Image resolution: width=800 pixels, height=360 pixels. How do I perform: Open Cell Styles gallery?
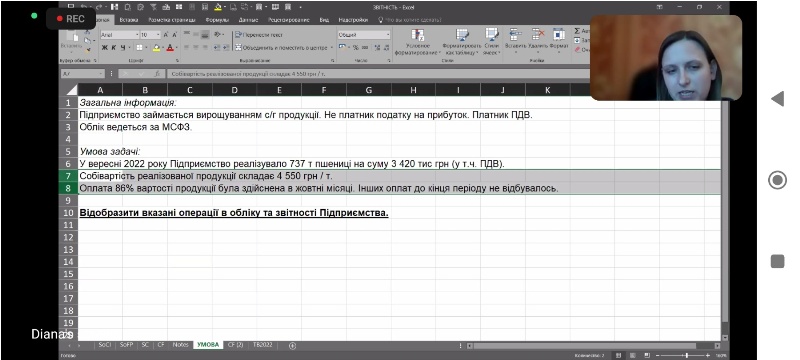(x=492, y=42)
